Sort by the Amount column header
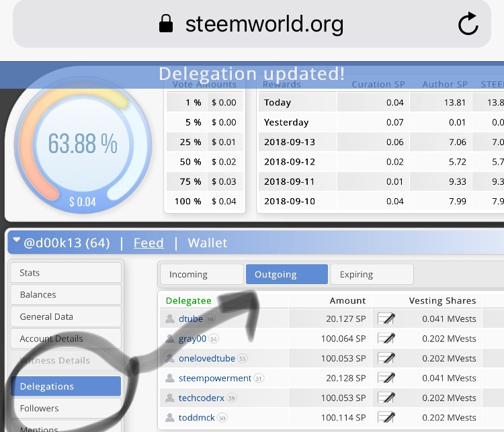The image size is (504, 432). click(x=347, y=300)
